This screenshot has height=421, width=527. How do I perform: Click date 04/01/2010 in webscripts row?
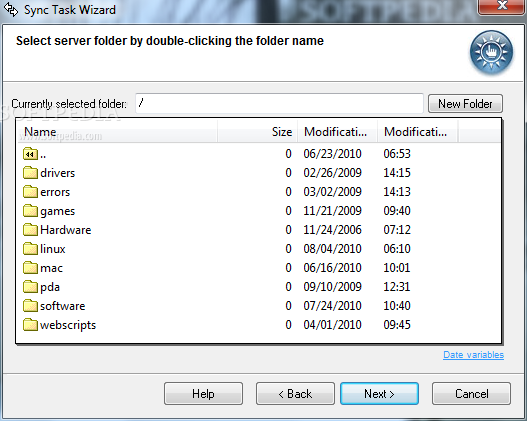point(332,325)
